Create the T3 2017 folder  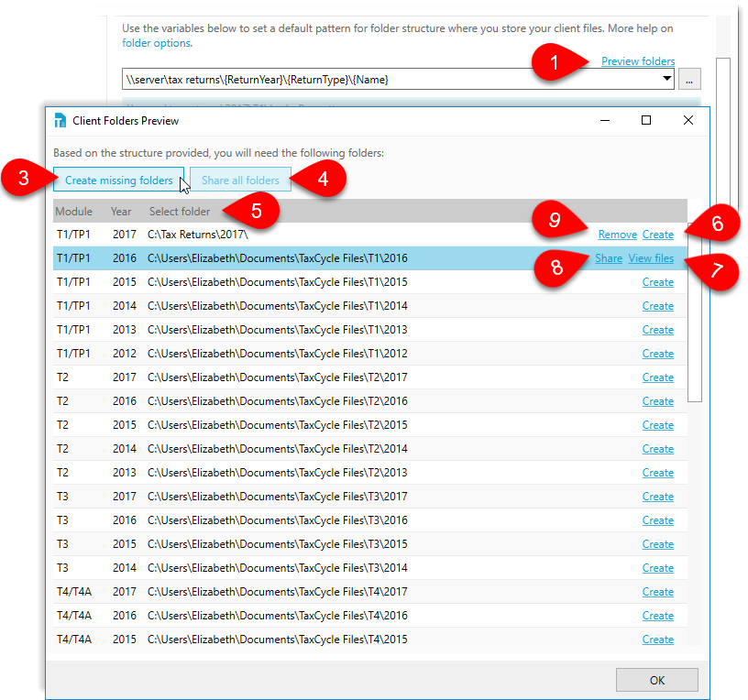658,497
